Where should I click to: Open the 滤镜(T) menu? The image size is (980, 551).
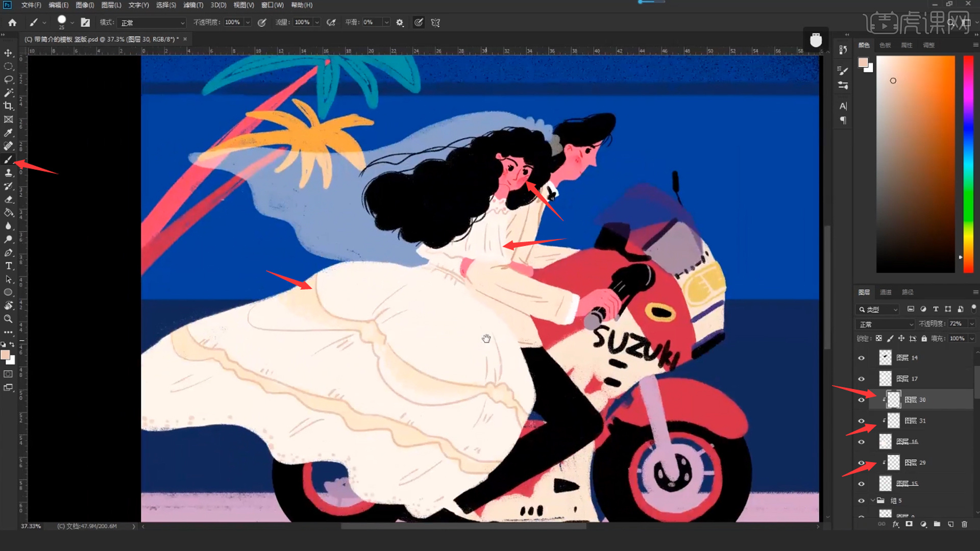coord(193,5)
